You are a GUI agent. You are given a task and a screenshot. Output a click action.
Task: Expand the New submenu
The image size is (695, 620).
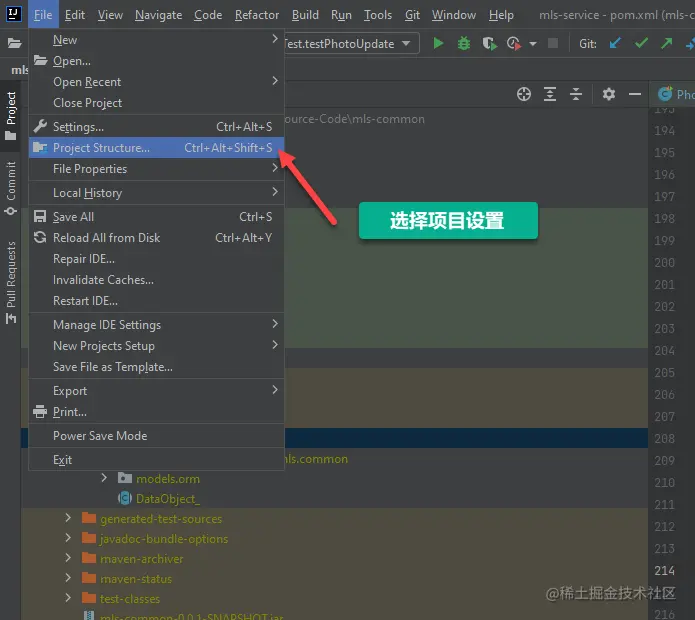coord(156,40)
